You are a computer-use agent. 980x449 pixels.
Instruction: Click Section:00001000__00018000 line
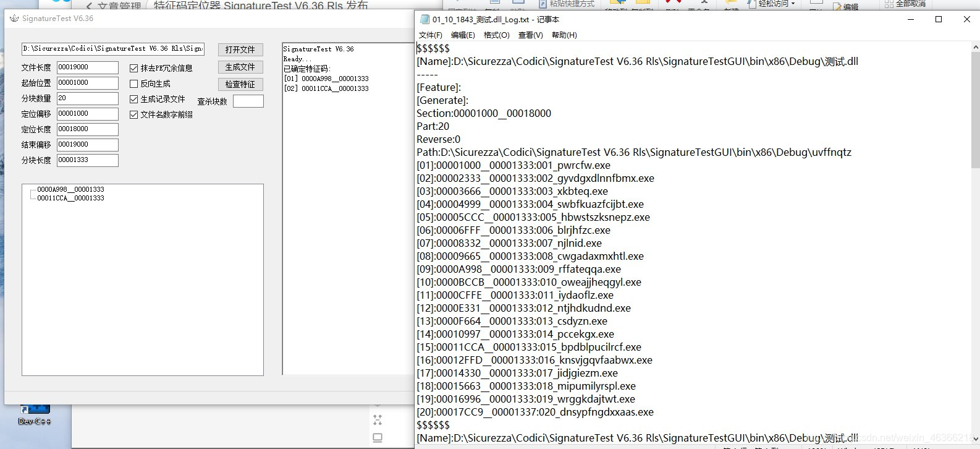[x=484, y=113]
